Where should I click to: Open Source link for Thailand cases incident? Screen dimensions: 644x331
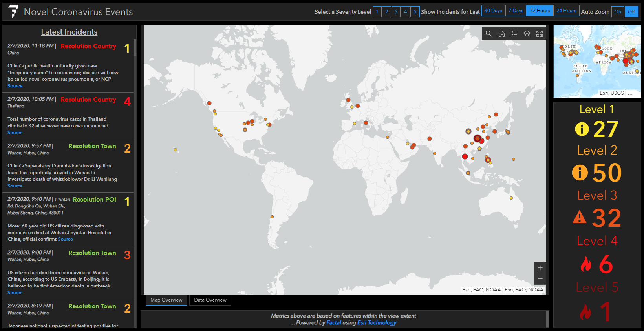pyautogui.click(x=15, y=133)
